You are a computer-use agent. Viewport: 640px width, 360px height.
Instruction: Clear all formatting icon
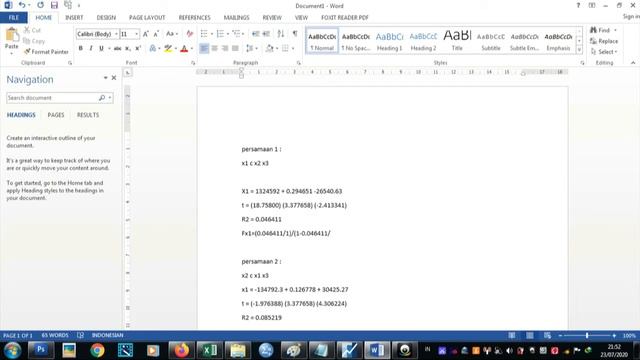pyautogui.click(x=189, y=34)
